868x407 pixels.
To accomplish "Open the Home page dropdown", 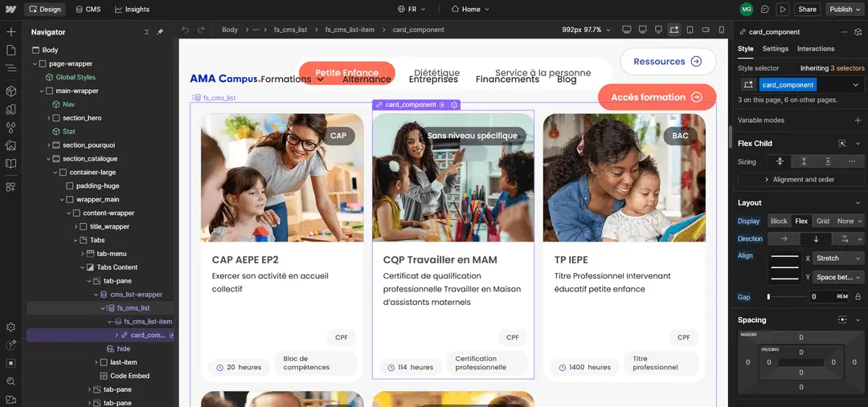I will pos(470,10).
